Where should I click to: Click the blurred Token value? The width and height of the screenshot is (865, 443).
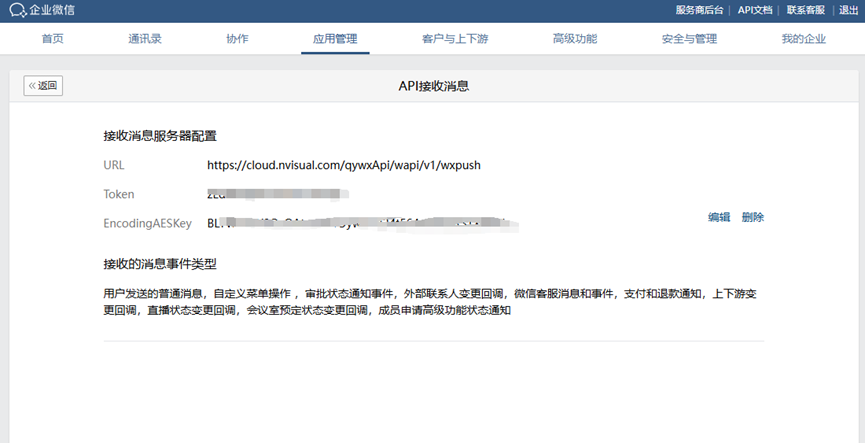[279, 194]
